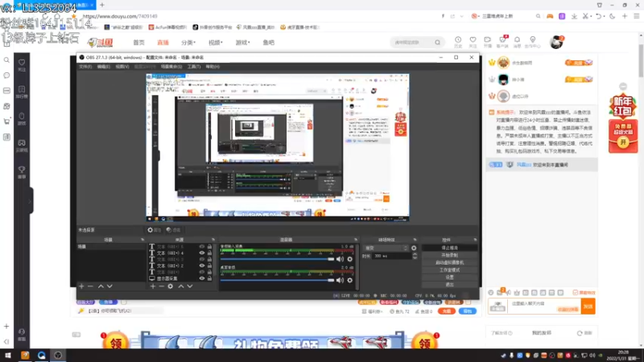
Task: Pop out the Sources dock panel
Action: coord(213,240)
